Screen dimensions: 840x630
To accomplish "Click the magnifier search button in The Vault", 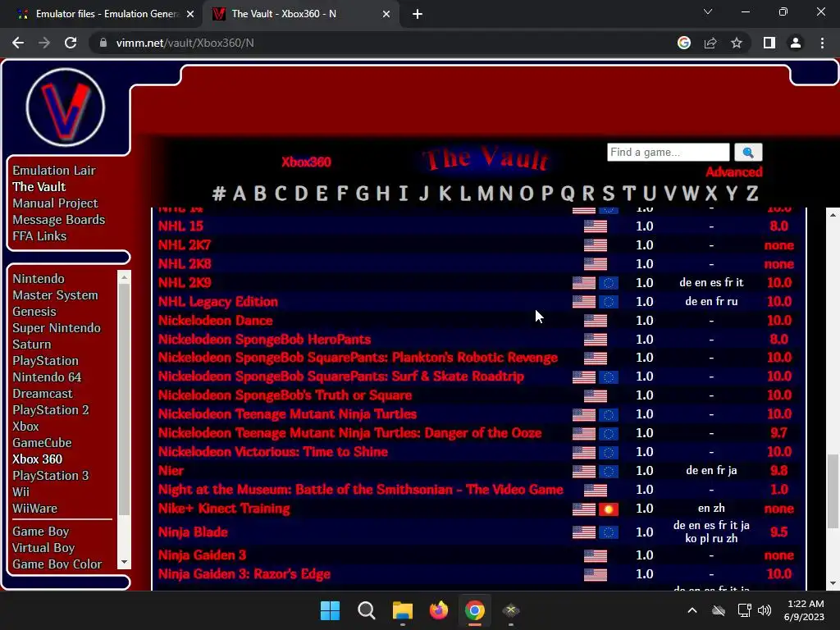I will coord(748,153).
